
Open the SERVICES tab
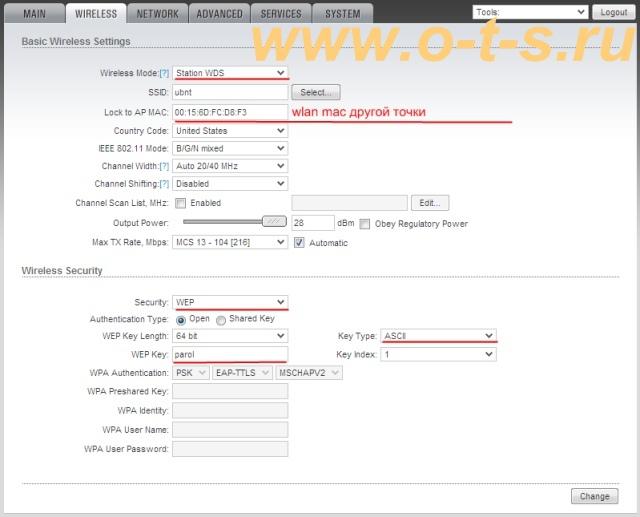[281, 14]
